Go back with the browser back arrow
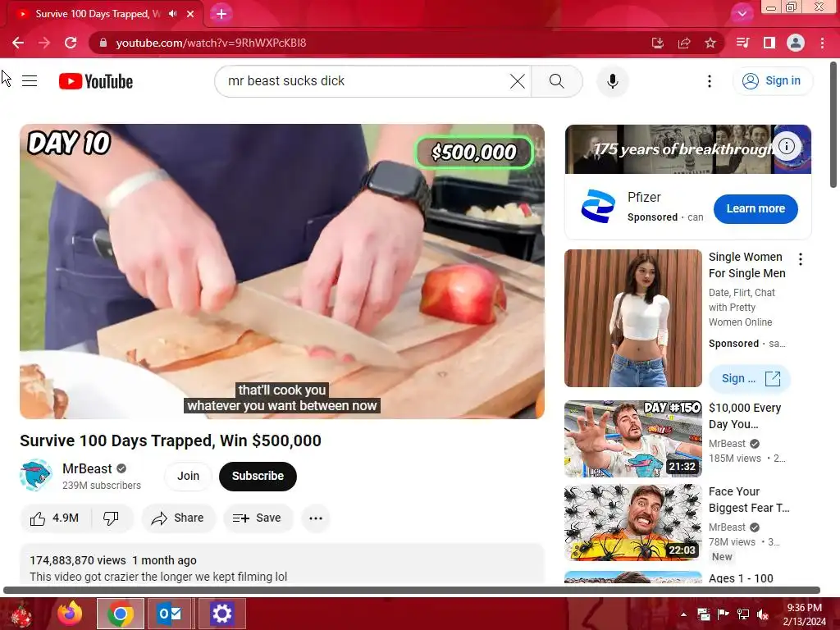Image resolution: width=840 pixels, height=630 pixels. (18, 43)
